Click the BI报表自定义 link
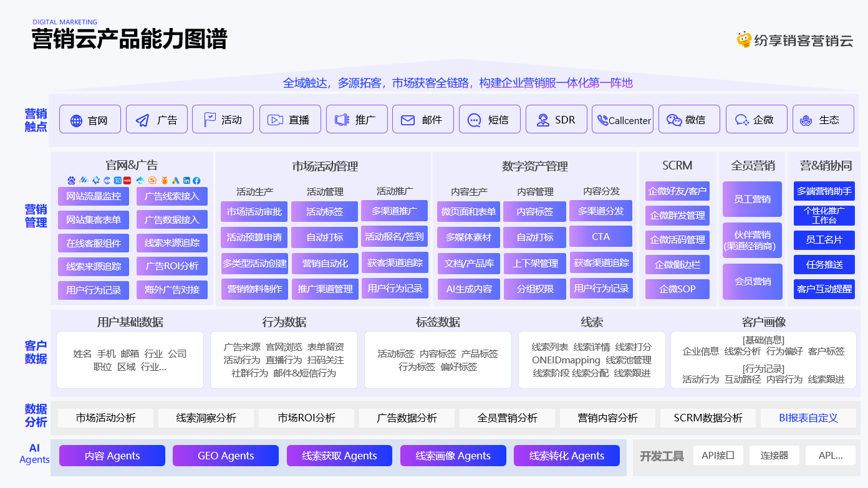The image size is (868, 488). [808, 418]
